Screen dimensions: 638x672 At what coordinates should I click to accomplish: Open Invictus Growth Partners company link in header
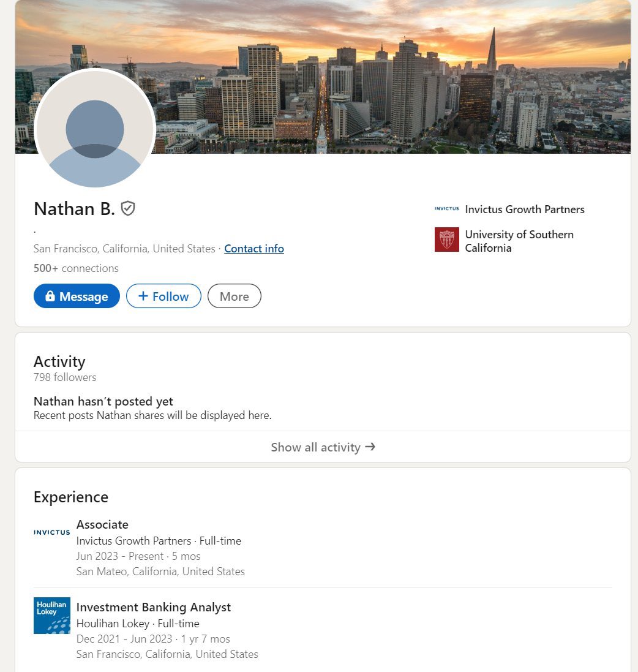[525, 209]
